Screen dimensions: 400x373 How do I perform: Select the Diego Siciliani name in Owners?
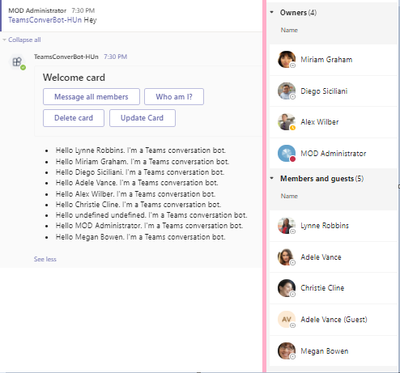pos(324,91)
